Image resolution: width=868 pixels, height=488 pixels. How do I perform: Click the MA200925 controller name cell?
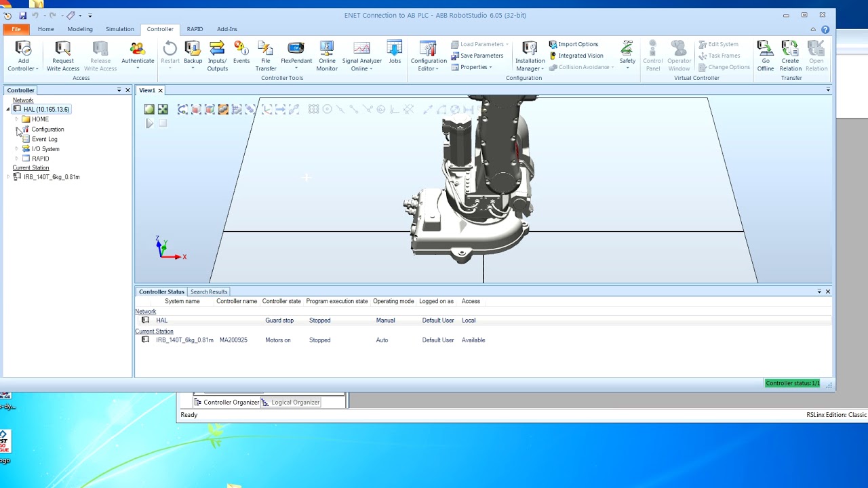click(x=233, y=340)
